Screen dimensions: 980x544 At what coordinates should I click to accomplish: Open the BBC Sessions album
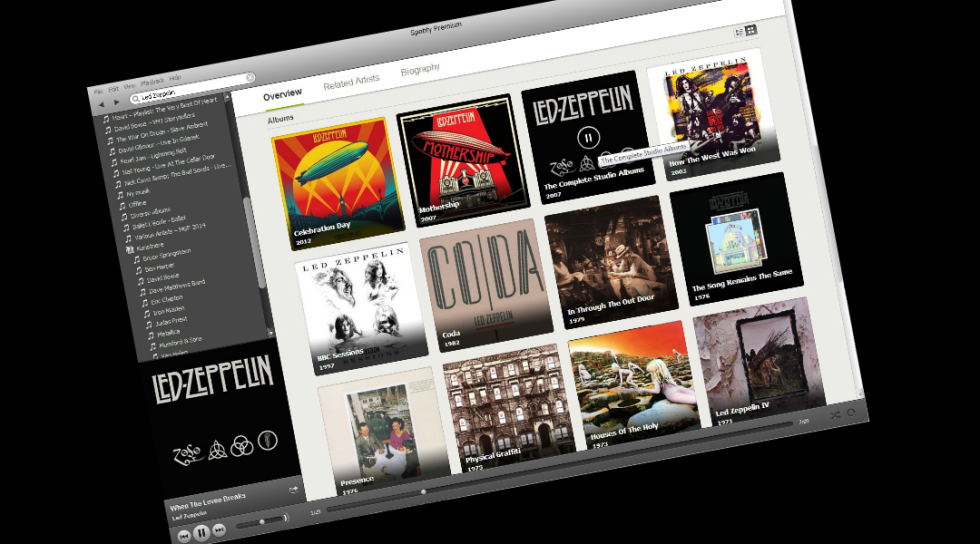pyautogui.click(x=361, y=309)
